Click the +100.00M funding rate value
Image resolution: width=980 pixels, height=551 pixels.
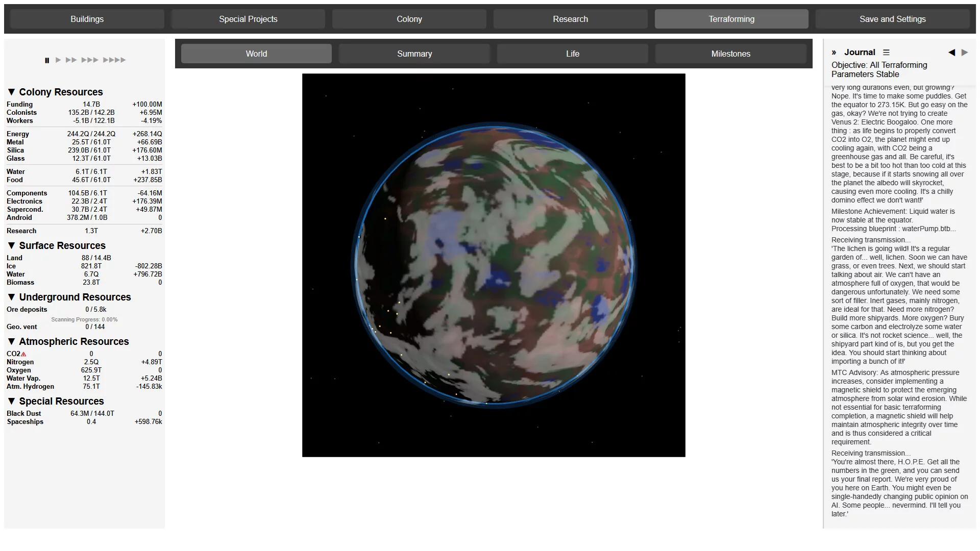pyautogui.click(x=147, y=104)
